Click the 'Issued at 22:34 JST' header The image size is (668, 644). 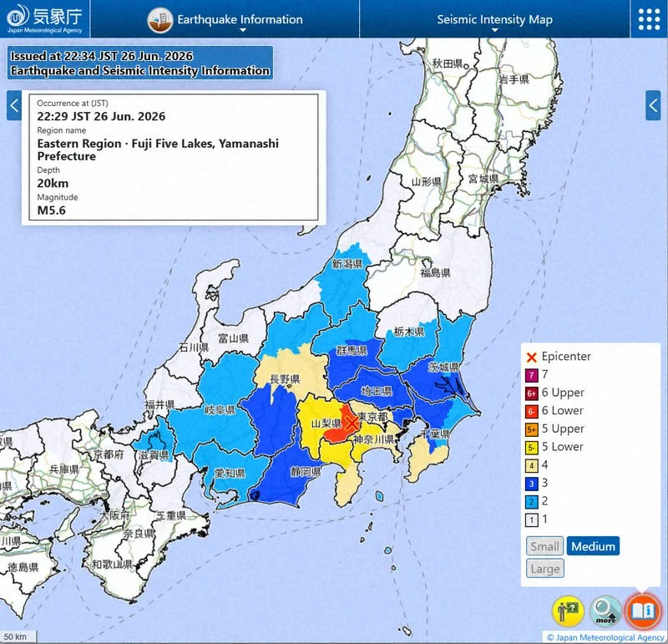(101, 56)
